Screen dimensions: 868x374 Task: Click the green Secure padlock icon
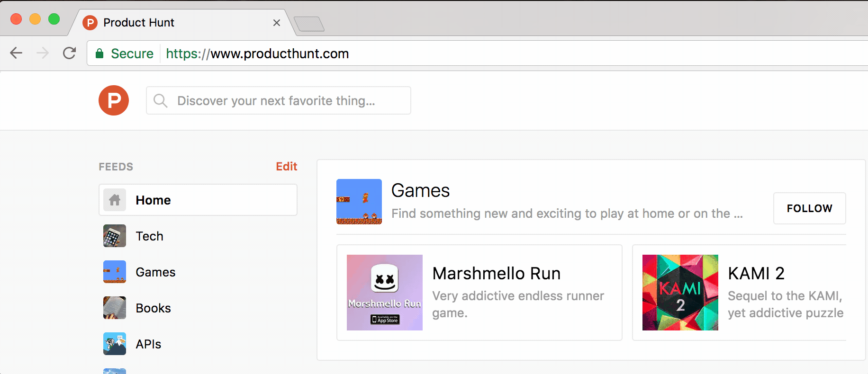99,53
